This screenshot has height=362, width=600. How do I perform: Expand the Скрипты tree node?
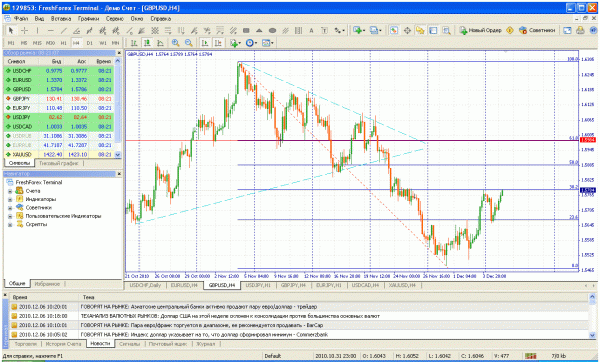10,225
